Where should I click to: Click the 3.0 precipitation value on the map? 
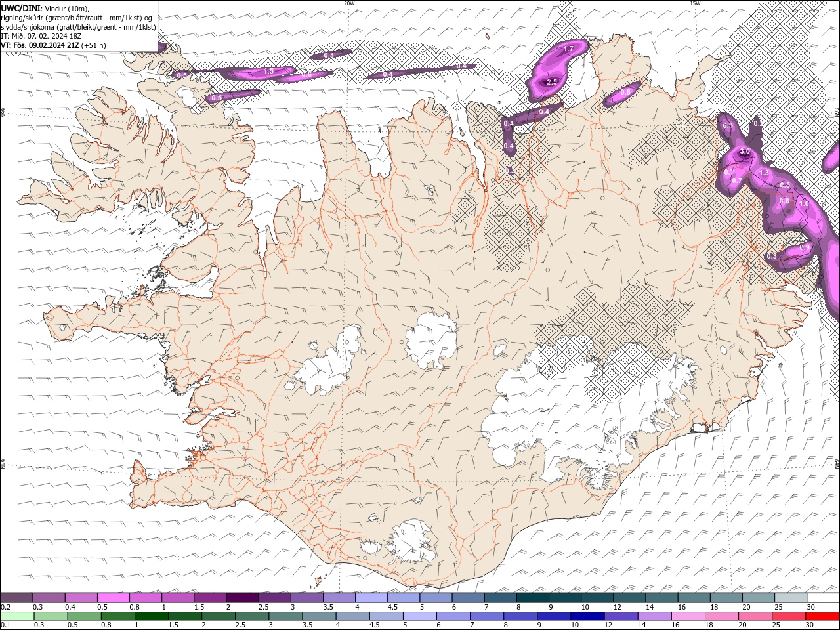[x=745, y=152]
